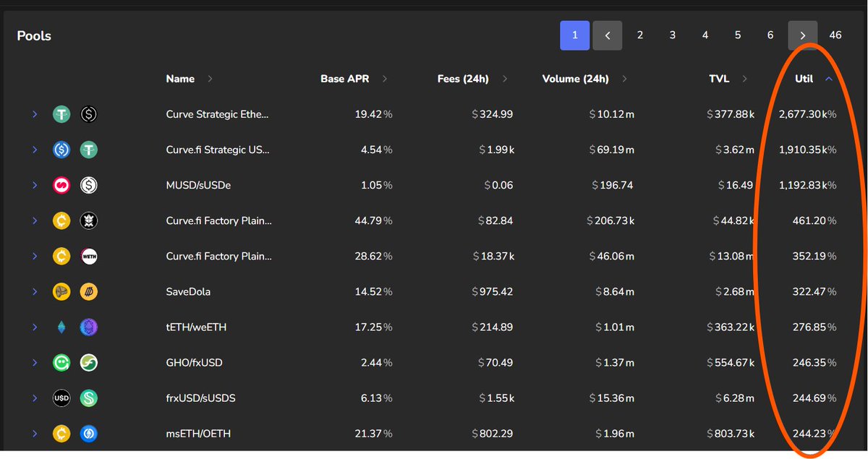This screenshot has width=868, height=459.
Task: Click the USDT token icon in the Curve Strategic Ethe... row
Action: pos(61,114)
